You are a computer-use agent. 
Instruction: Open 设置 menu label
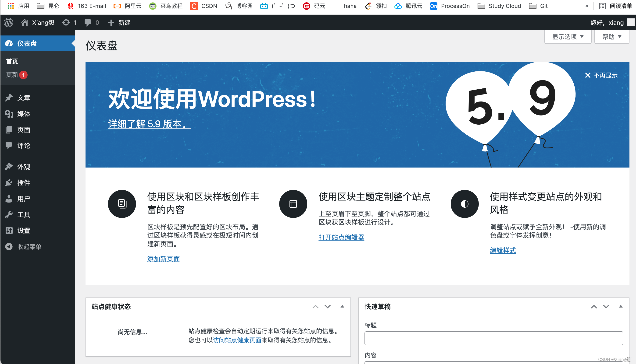pyautogui.click(x=24, y=231)
